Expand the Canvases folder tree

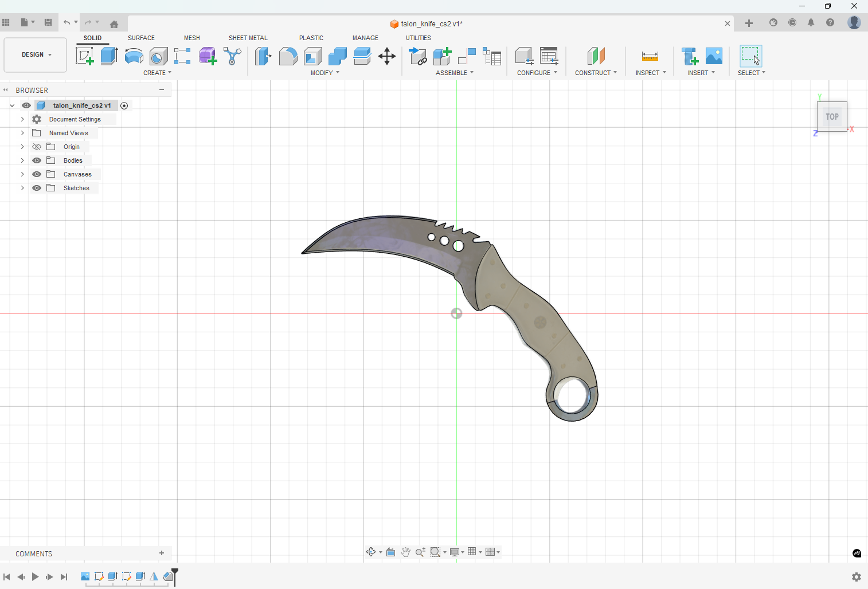coord(22,174)
